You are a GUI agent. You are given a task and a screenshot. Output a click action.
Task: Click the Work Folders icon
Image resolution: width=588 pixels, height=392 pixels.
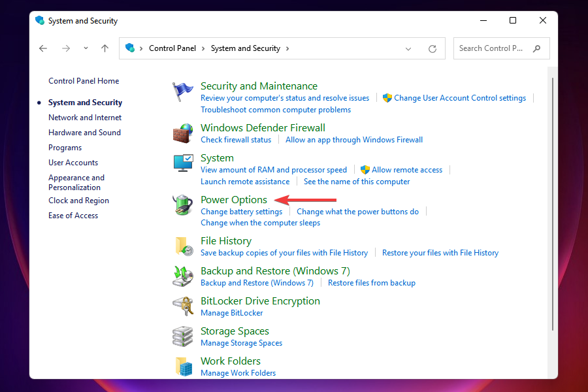pyautogui.click(x=183, y=367)
